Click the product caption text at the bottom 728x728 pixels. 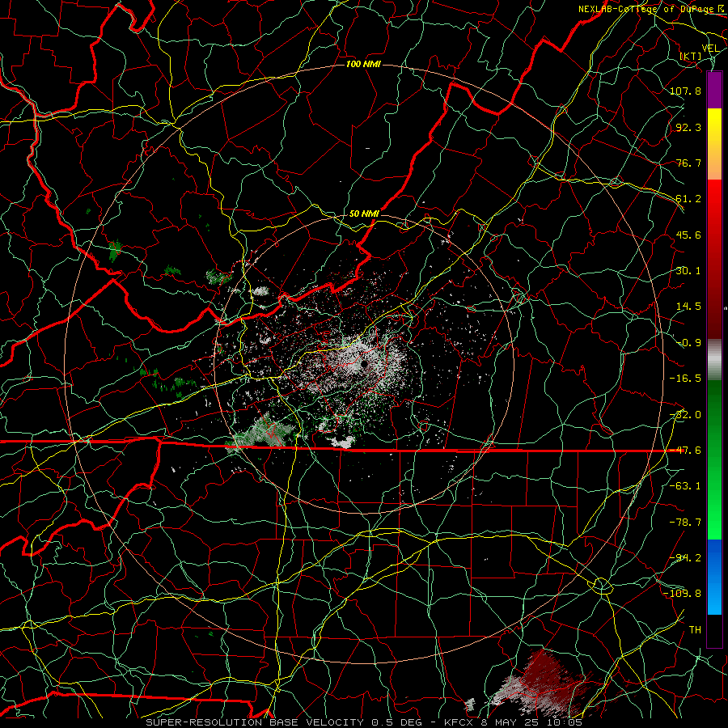[x=364, y=722]
